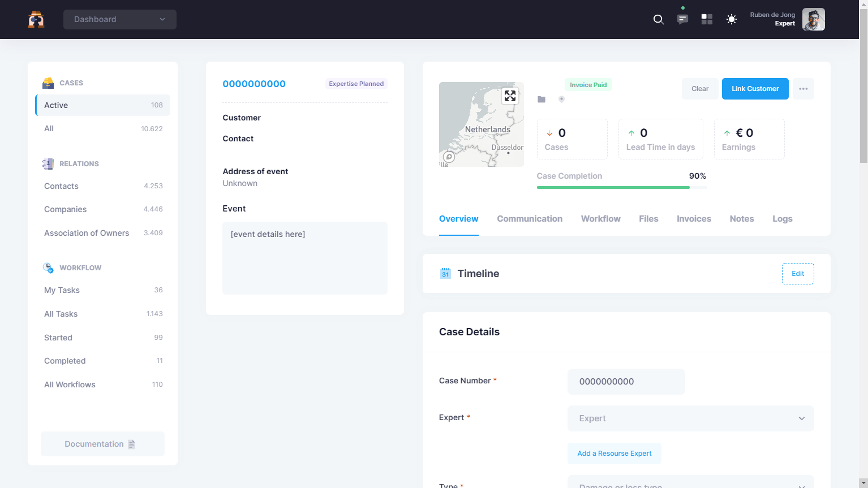Viewport: 868px width, 488px height.
Task: Click Ruben de Jong's profile avatar
Action: [x=813, y=19]
